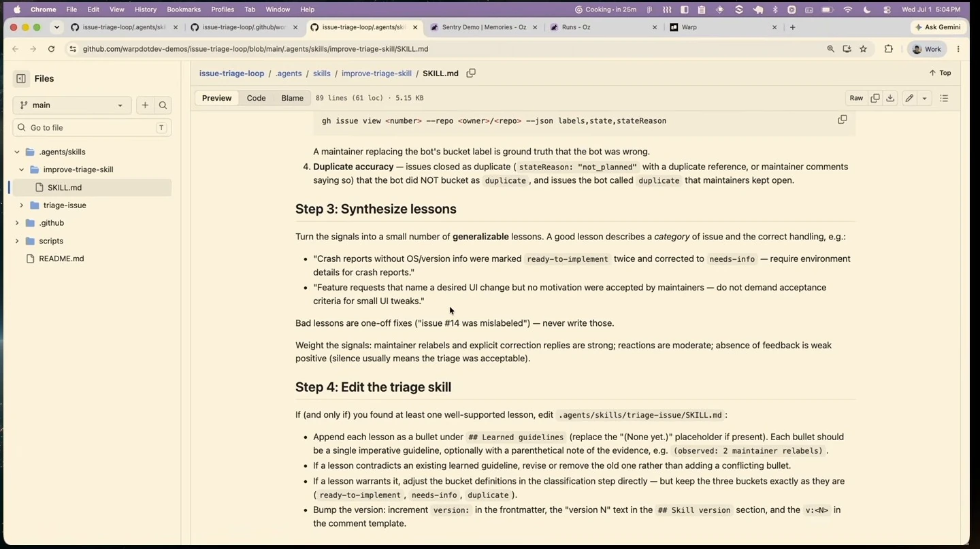Open the Chrome extensions puzzle icon
The image size is (980, 549).
click(888, 49)
